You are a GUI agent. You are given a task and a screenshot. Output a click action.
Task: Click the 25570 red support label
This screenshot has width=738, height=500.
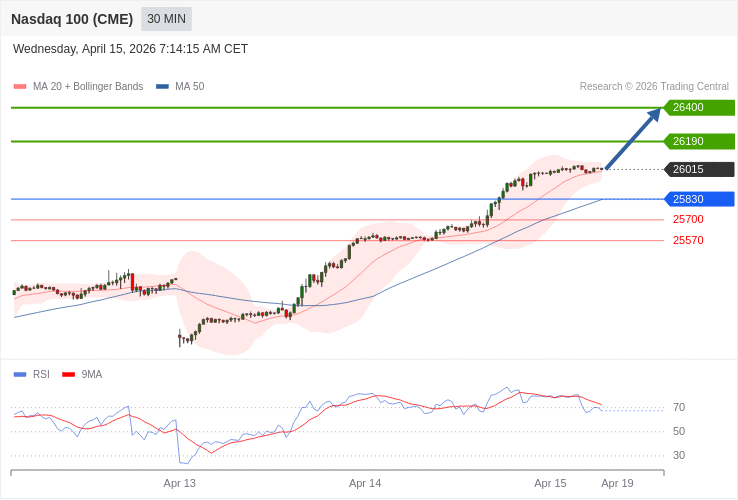[x=688, y=240]
